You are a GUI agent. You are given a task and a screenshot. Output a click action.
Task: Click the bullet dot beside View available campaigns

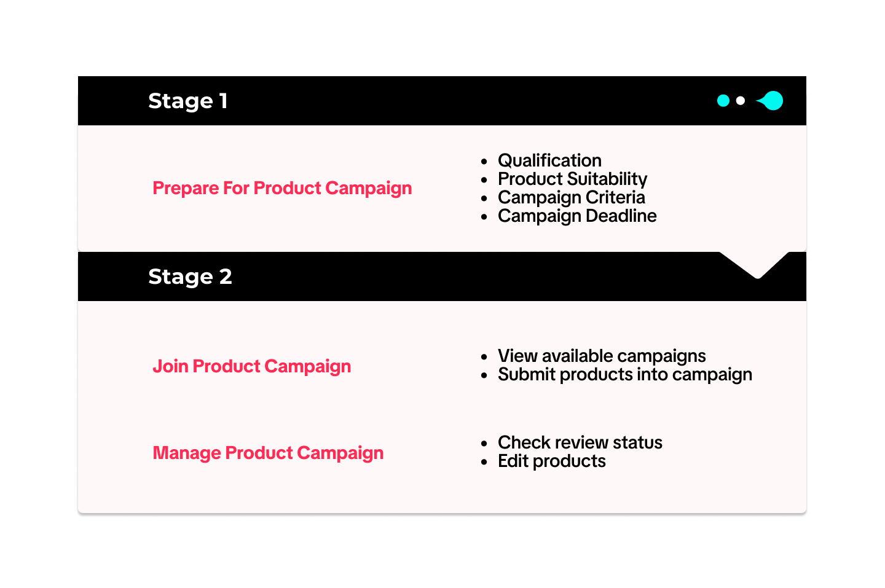pos(484,357)
